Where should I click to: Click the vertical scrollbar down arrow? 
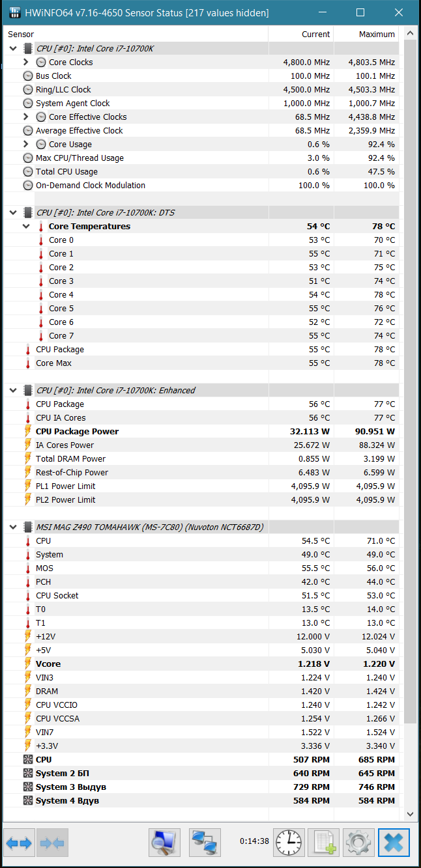tap(410, 814)
